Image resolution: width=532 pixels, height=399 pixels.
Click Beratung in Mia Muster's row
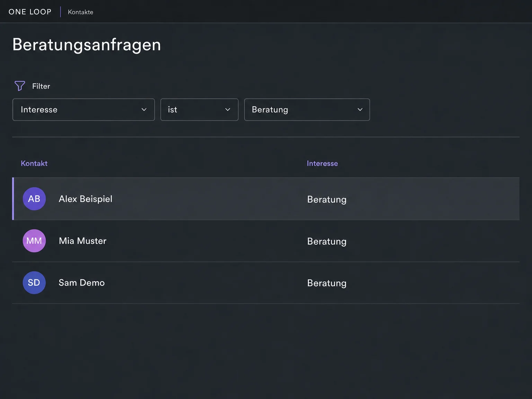tap(327, 241)
